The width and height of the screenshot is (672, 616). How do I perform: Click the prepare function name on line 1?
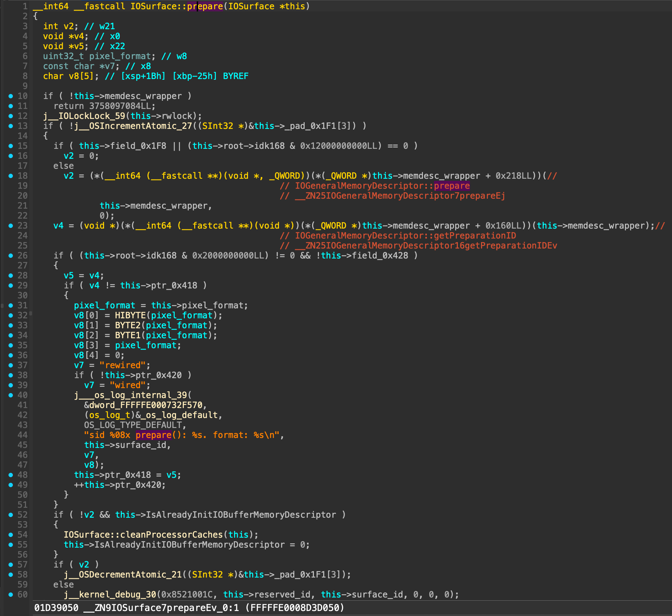point(205,6)
